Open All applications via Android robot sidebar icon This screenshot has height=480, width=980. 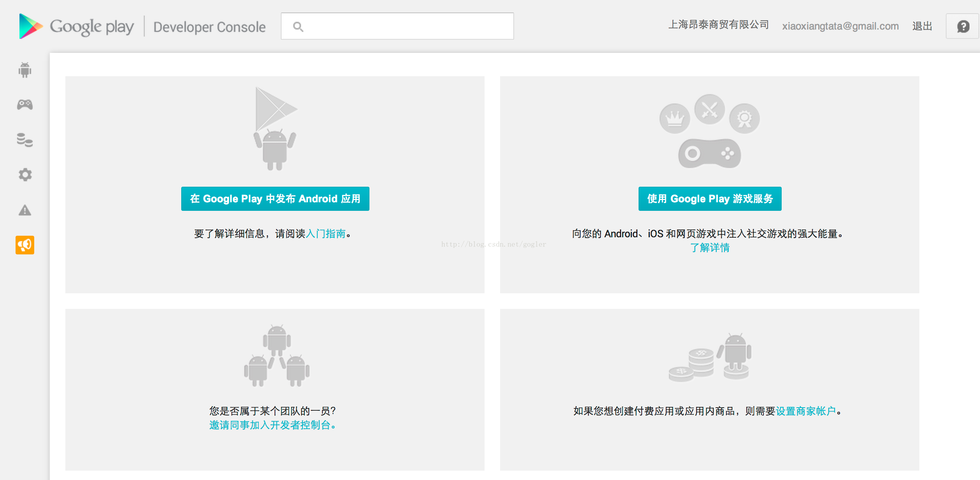click(x=25, y=70)
